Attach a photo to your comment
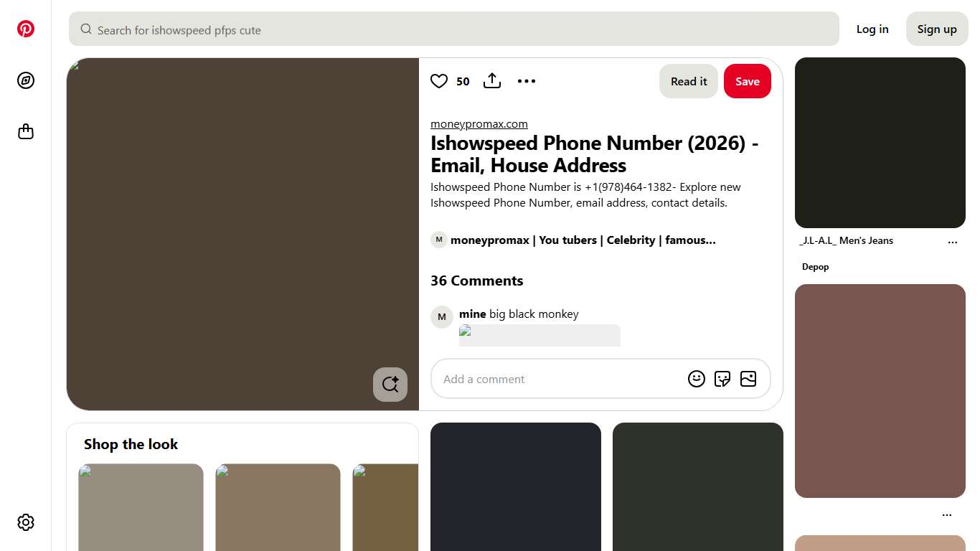 (748, 378)
